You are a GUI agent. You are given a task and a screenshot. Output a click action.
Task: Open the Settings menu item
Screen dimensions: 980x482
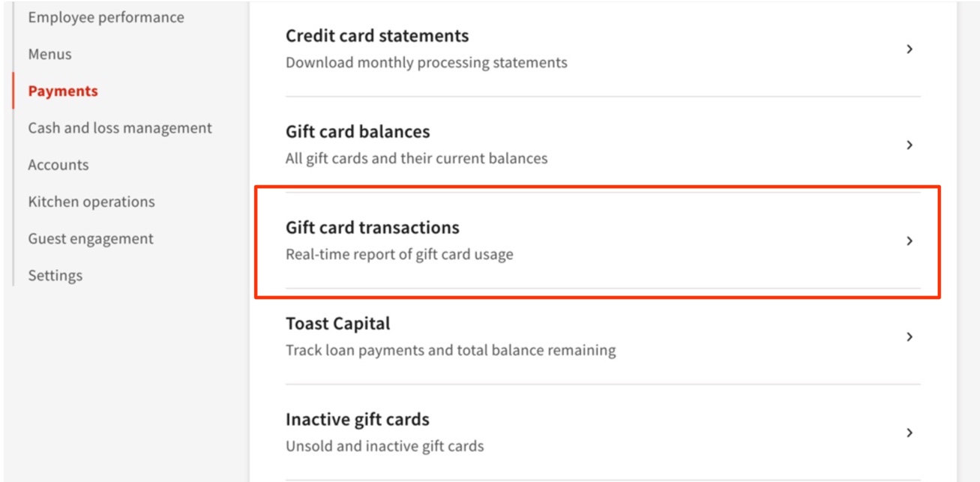(x=55, y=274)
